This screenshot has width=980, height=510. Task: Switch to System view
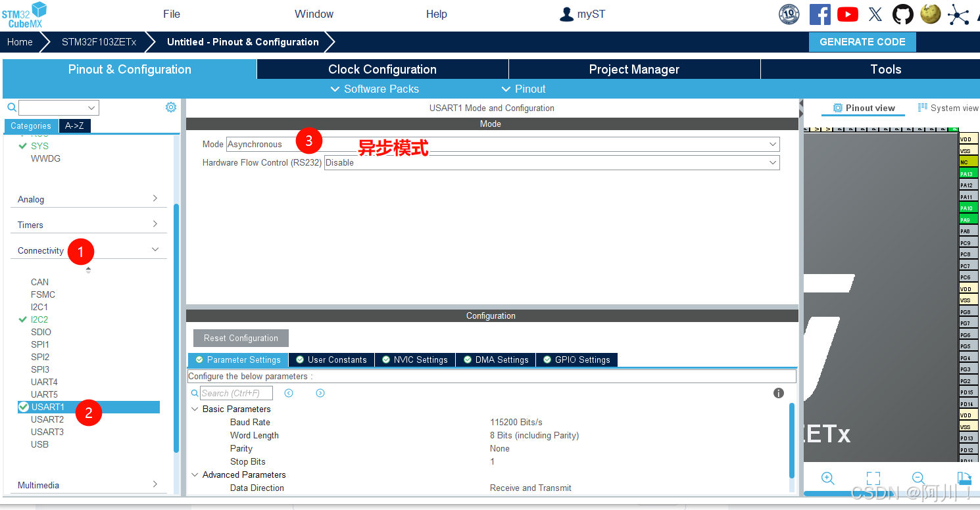pyautogui.click(x=948, y=108)
